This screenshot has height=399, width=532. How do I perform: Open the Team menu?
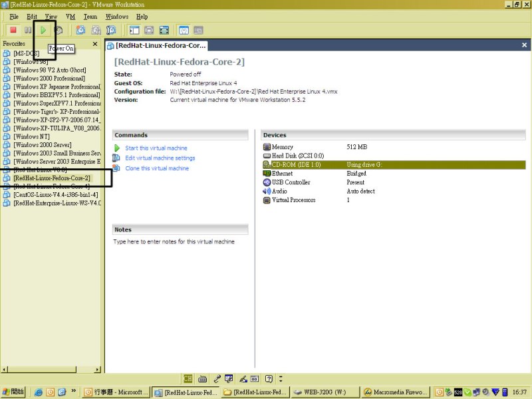(x=90, y=17)
